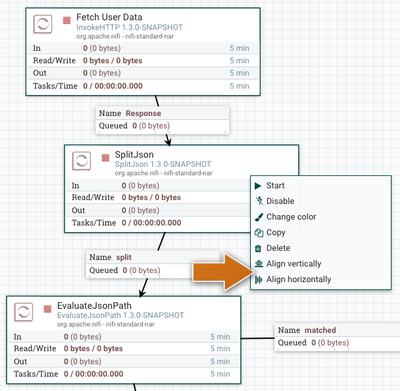Click the red stopped indicator on SplitJson
The image size is (400, 391).
pyautogui.click(x=105, y=158)
